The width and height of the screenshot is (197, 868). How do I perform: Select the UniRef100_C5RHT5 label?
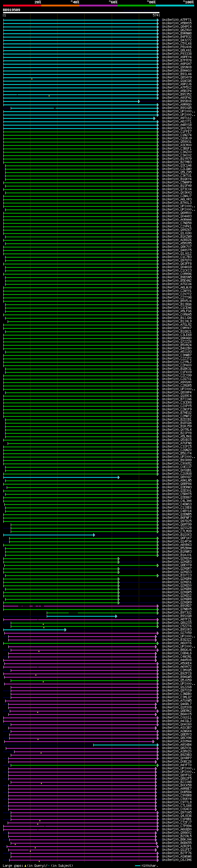point(177,494)
